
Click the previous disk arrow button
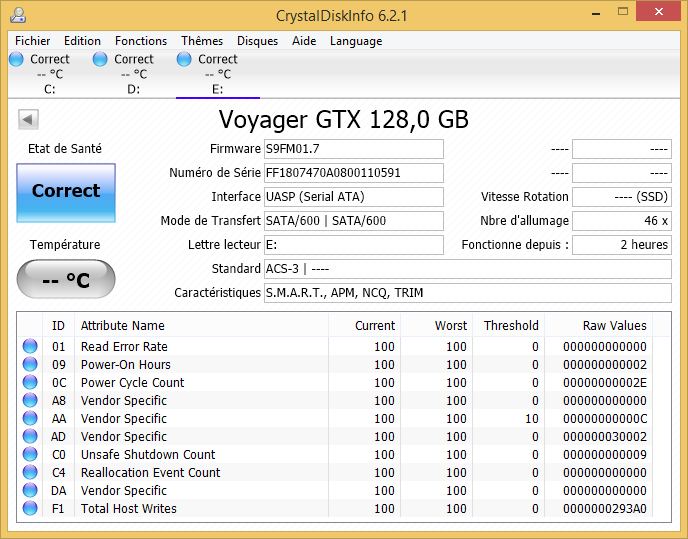click(28, 120)
